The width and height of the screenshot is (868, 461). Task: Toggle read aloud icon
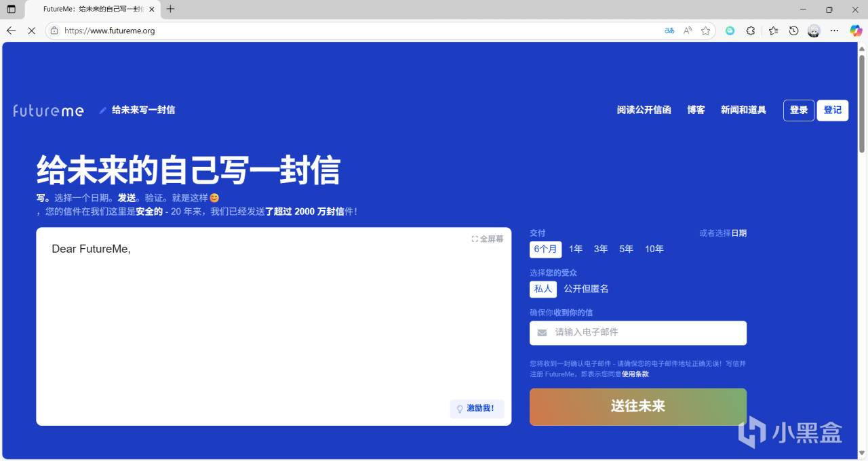[688, 31]
